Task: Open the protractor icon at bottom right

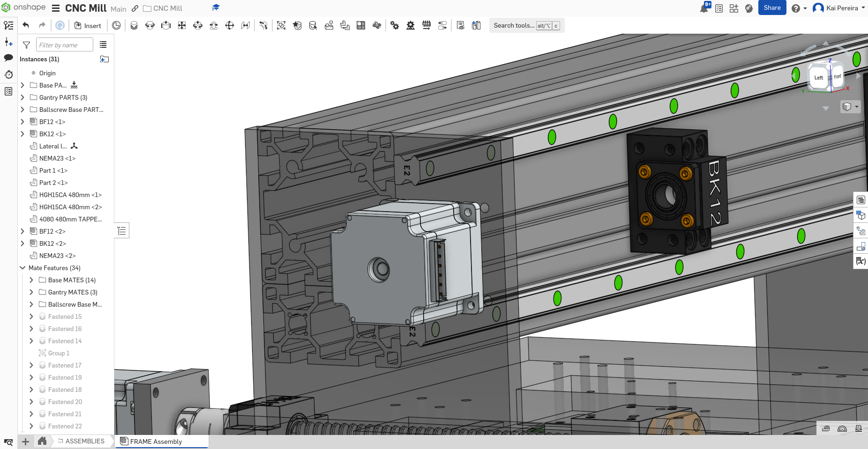Action: 842,428
